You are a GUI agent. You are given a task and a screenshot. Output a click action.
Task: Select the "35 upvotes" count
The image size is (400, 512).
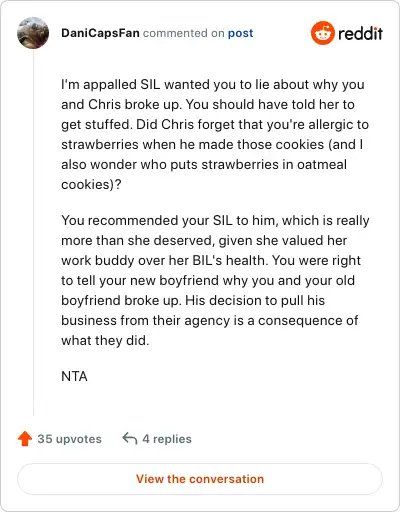[69, 439]
